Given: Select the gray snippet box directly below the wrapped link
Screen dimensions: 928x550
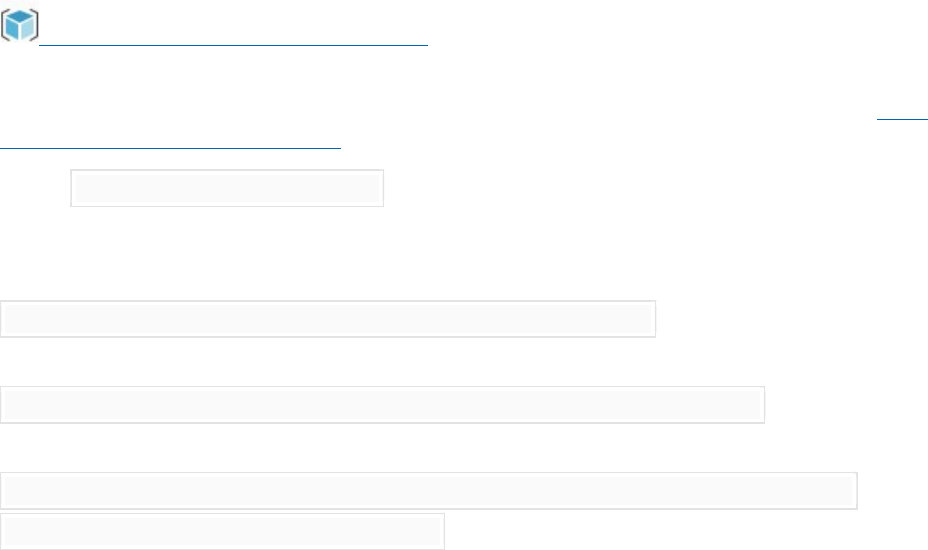Looking at the screenshot, I should click(227, 188).
